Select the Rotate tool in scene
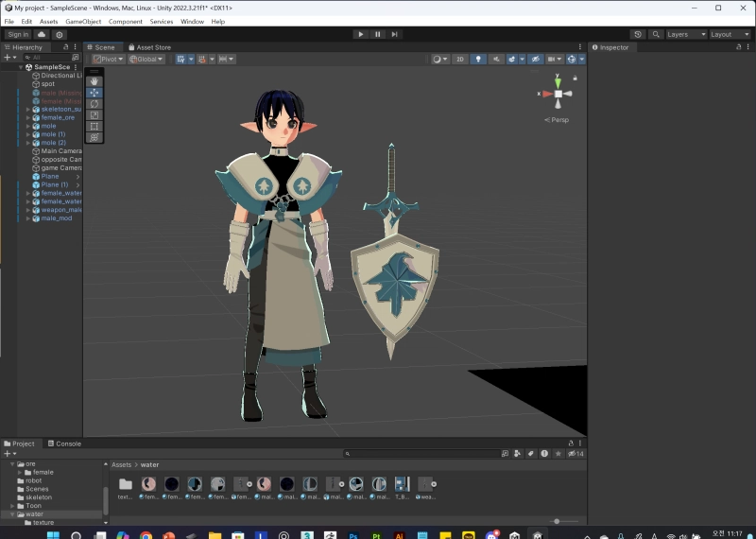This screenshot has height=539, width=756. (x=94, y=104)
